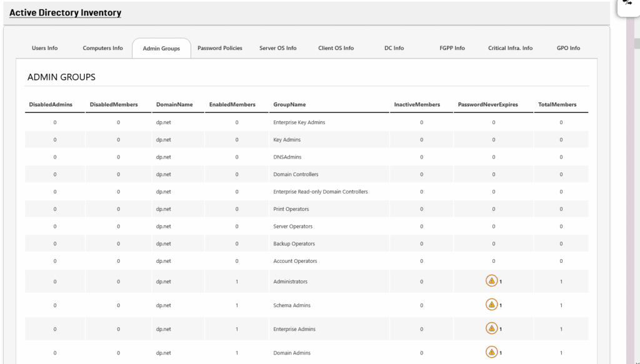The height and width of the screenshot is (364, 640).
Task: Open the Critical Infra. Info tab
Action: 510,47
